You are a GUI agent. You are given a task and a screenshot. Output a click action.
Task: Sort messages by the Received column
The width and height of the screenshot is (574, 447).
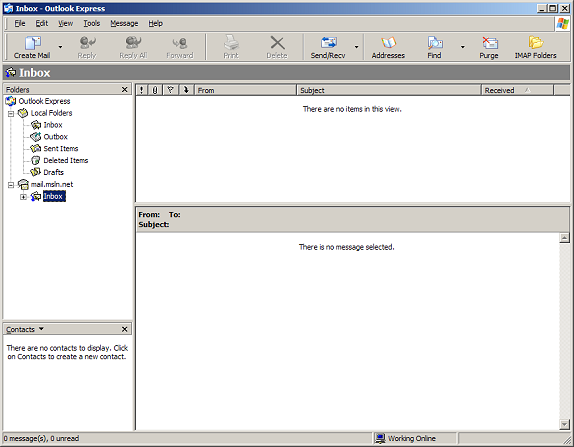[517, 90]
